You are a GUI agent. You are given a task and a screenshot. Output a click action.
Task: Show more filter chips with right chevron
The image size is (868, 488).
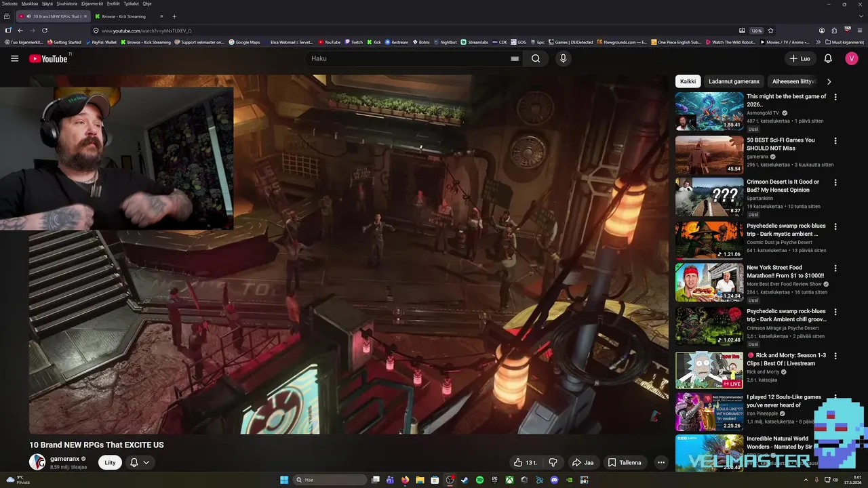pyautogui.click(x=829, y=81)
